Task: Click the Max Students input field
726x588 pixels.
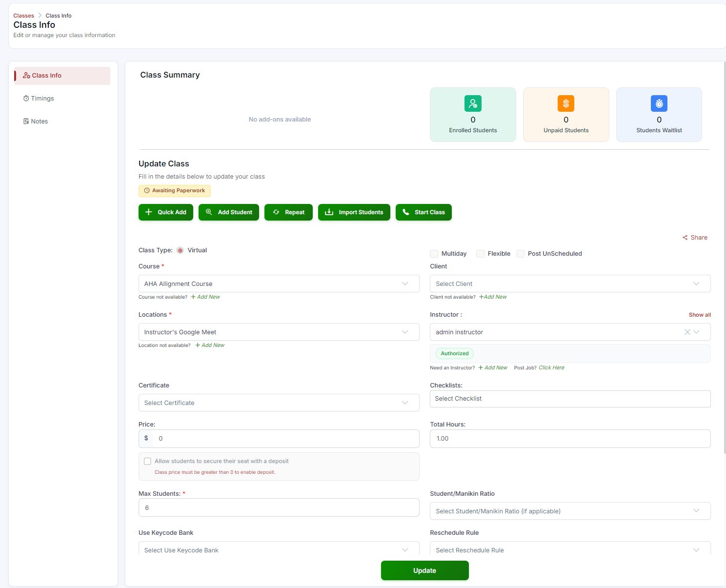Action: (279, 507)
